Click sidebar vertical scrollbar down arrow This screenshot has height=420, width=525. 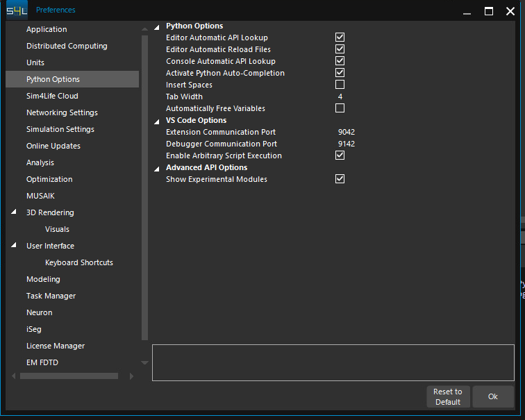[144, 362]
